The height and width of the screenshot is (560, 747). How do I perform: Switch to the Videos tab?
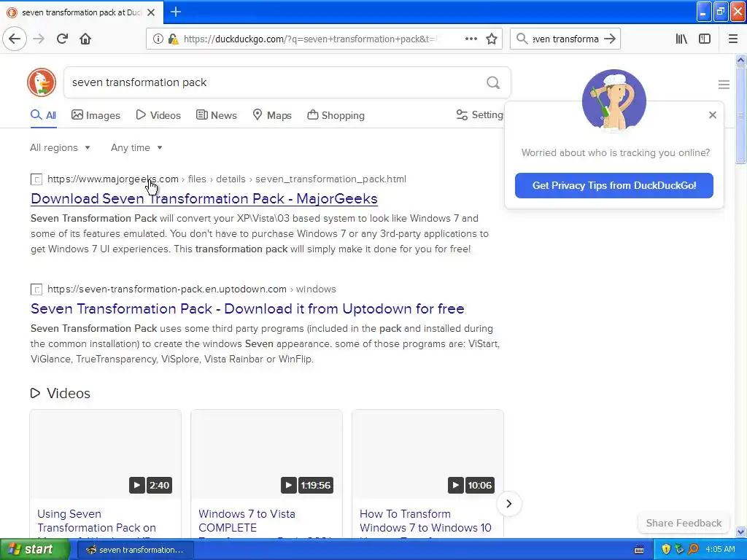pos(158,115)
